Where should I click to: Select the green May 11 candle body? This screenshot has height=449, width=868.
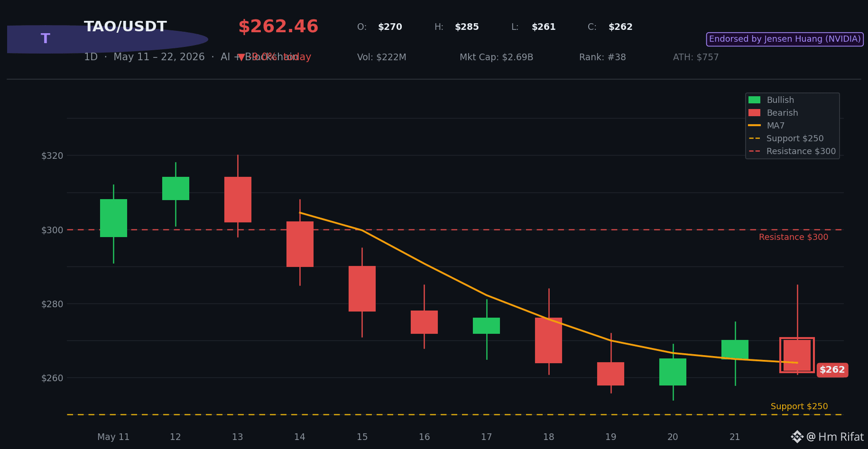coord(113,218)
